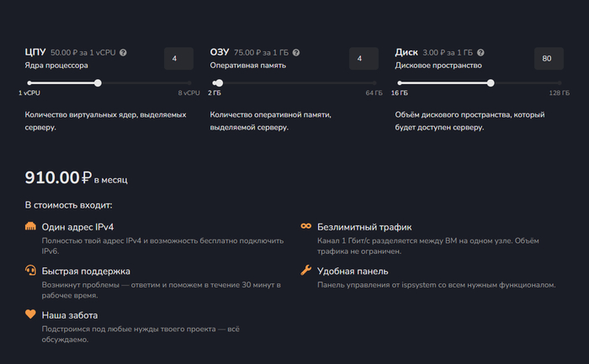Click the headset icon for Быстрая поддержка

[x=31, y=271]
